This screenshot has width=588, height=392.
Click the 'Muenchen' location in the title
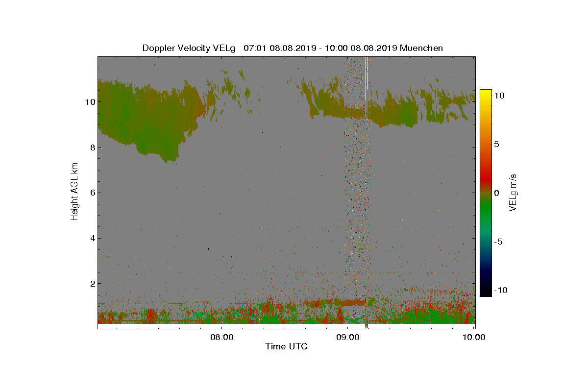point(421,48)
